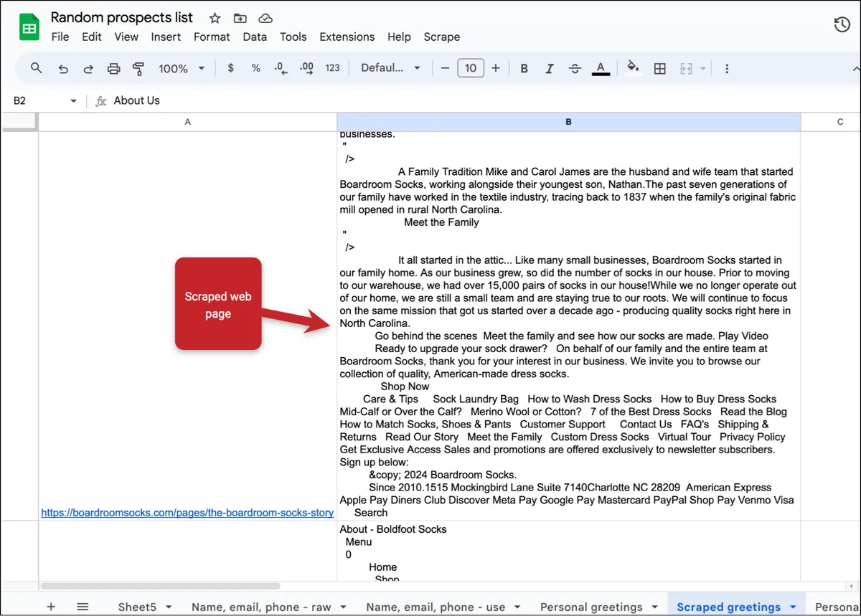
Task: Format as percent
Action: 255,68
